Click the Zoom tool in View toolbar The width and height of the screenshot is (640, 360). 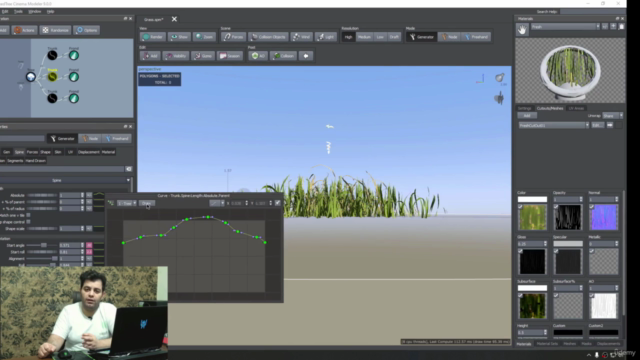pyautogui.click(x=204, y=37)
